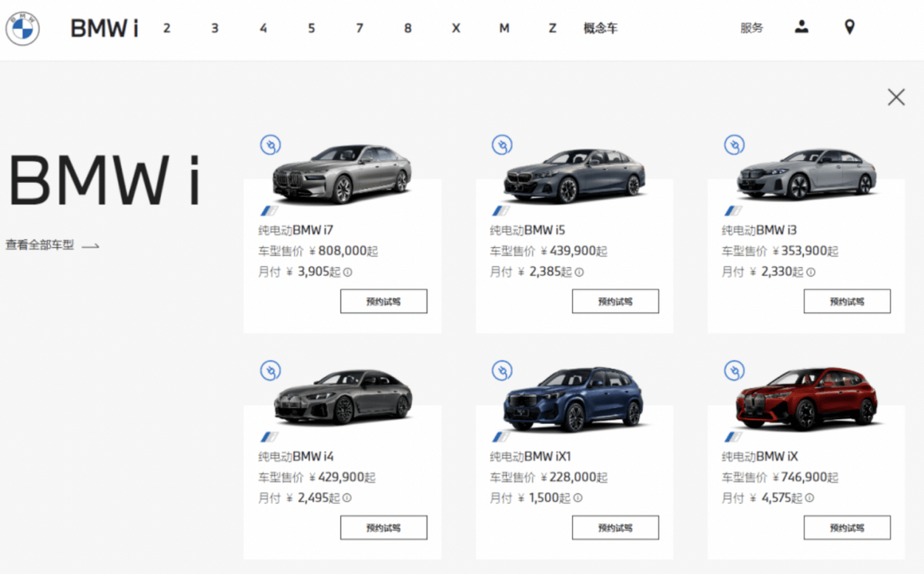
Task: Click 预约试驾 button for BMW iX
Action: pyautogui.click(x=847, y=528)
